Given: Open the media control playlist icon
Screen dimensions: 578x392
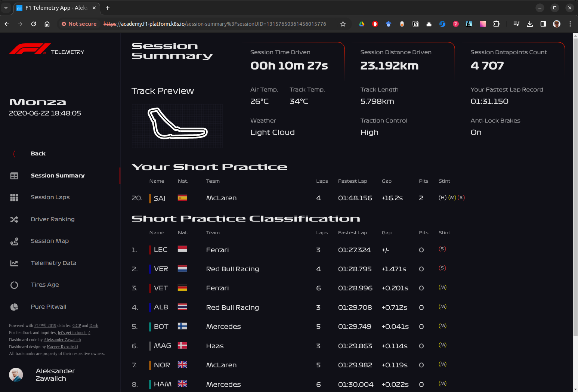Looking at the screenshot, I should point(516,24).
